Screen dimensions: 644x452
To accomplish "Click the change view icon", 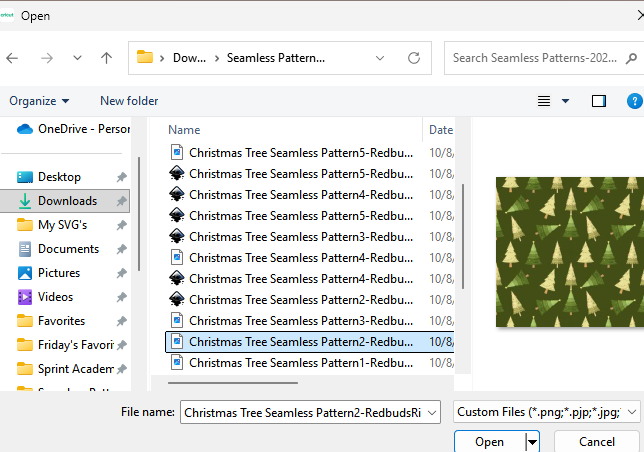I will point(545,101).
